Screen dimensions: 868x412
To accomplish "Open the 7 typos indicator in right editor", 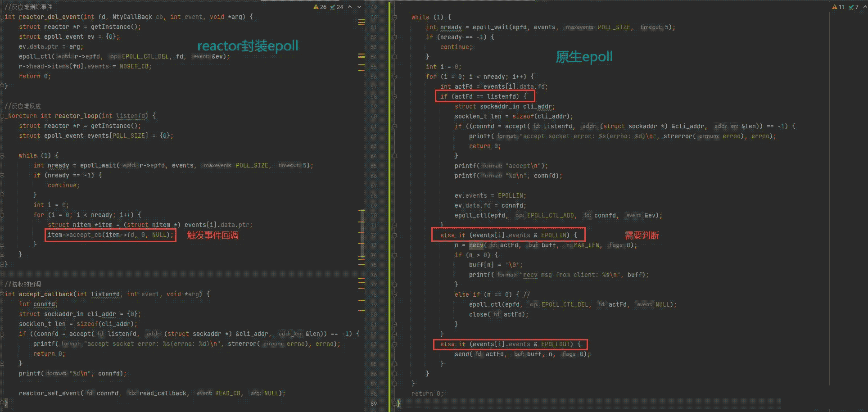I will tap(854, 7).
